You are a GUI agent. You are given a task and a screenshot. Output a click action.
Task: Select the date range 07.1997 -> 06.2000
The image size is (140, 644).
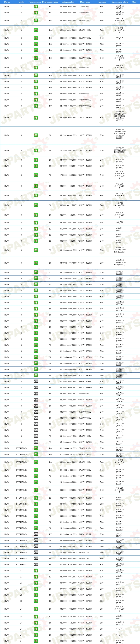(68, 589)
